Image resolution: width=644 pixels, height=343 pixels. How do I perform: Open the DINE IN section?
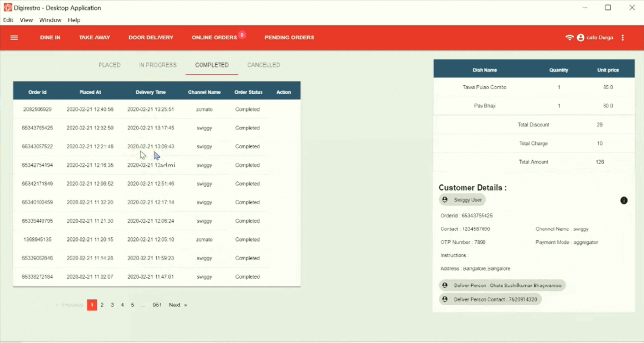[50, 37]
